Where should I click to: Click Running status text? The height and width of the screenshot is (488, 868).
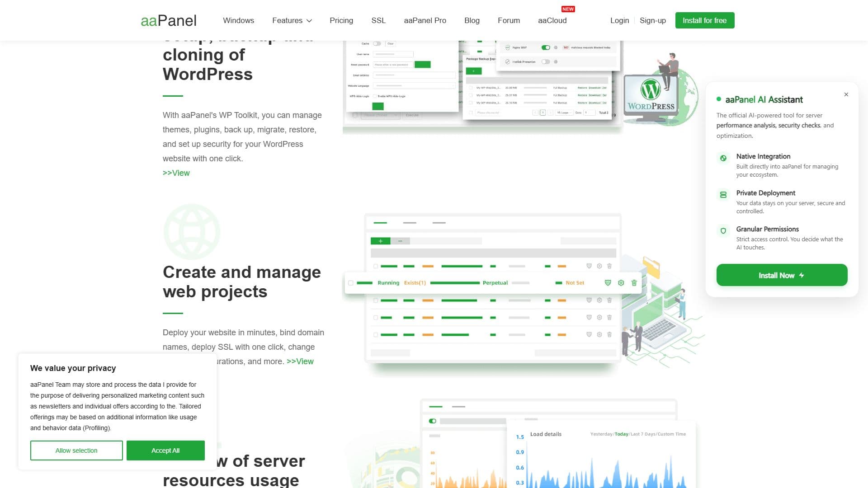pos(388,283)
